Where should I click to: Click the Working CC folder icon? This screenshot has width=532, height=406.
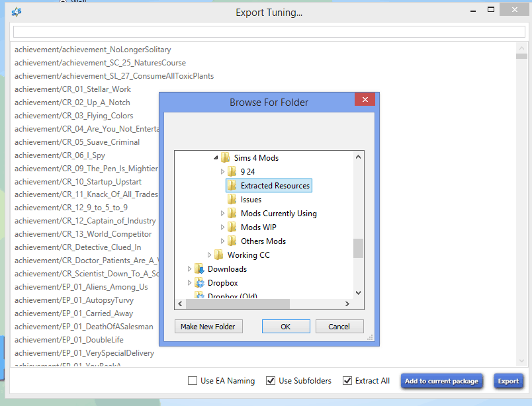coord(219,255)
